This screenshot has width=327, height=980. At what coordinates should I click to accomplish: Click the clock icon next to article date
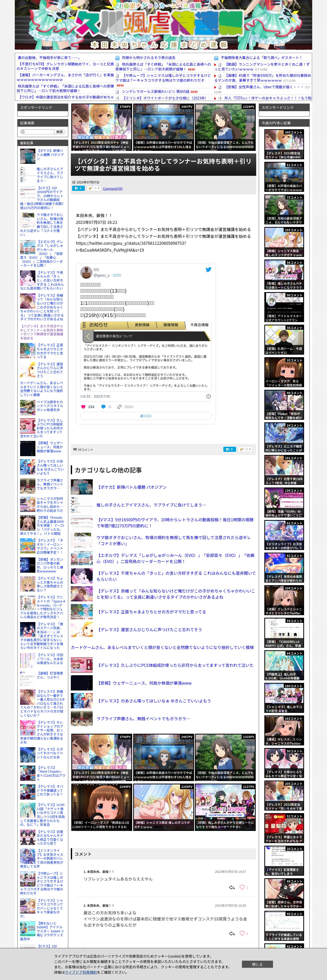[x=74, y=182]
